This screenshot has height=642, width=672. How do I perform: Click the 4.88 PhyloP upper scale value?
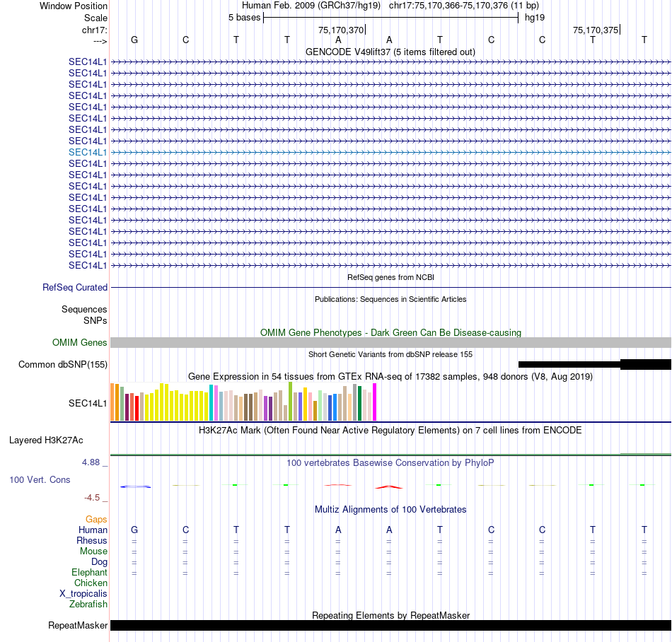click(91, 462)
